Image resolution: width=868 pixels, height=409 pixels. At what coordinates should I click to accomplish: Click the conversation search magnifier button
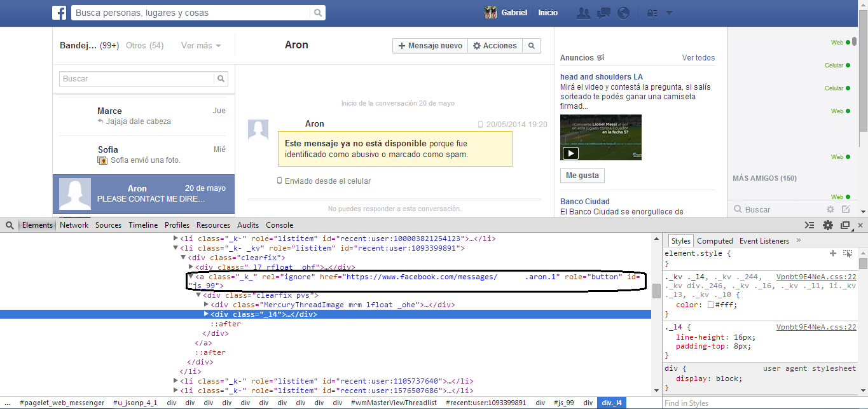pos(532,46)
